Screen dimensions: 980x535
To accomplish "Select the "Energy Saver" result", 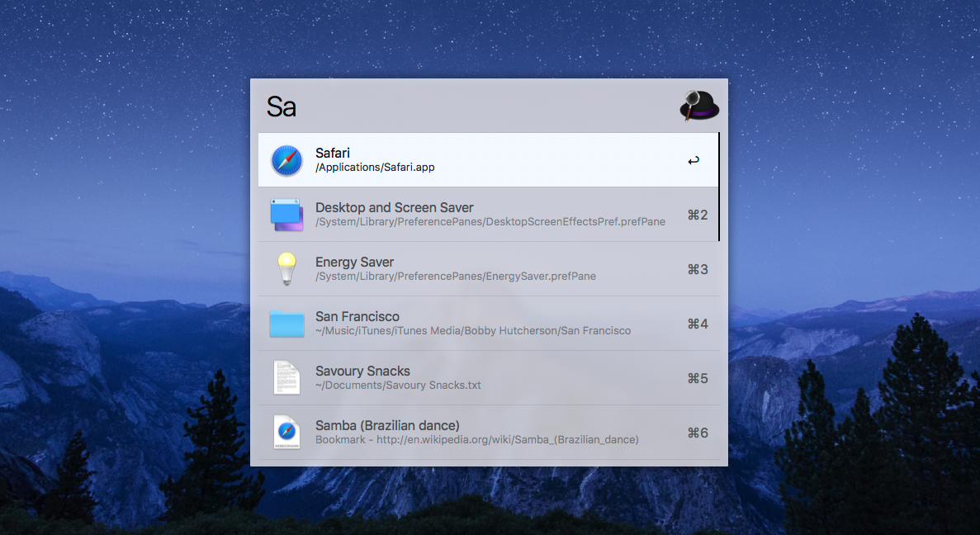I will pyautogui.click(x=489, y=269).
